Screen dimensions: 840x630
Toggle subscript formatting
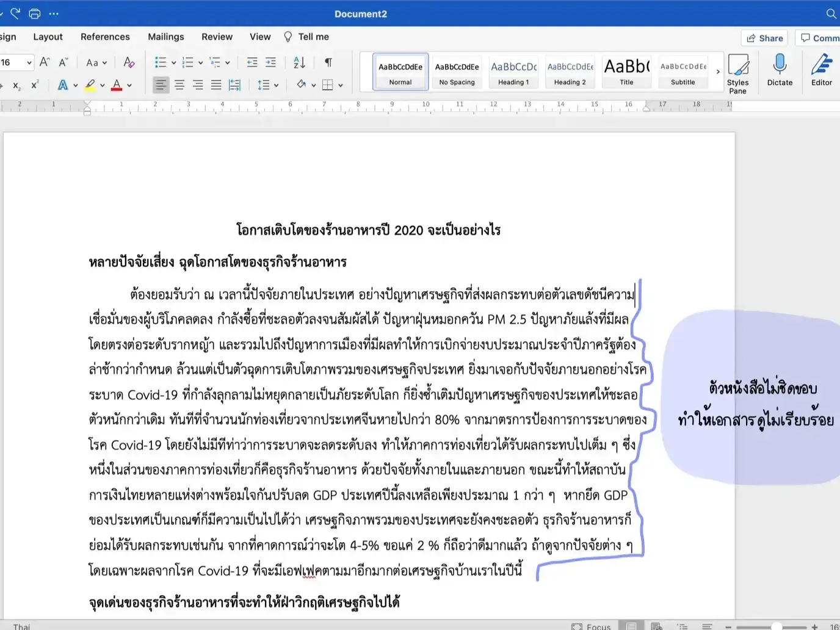pyautogui.click(x=16, y=85)
